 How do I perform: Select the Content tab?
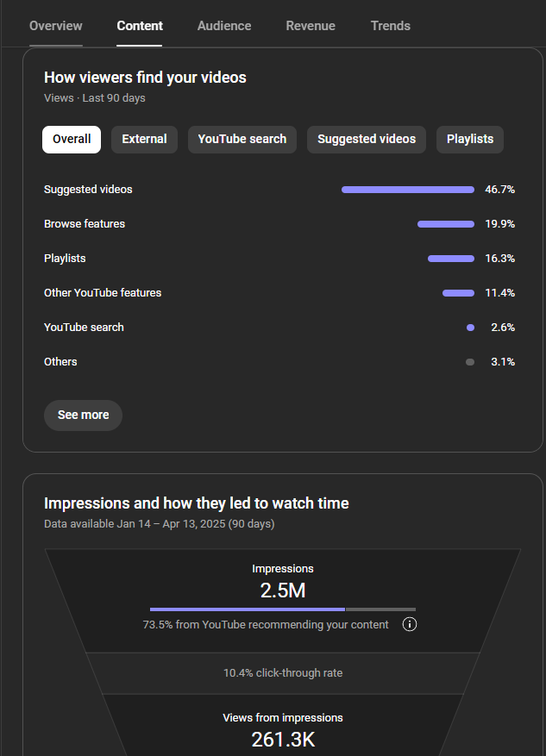[x=140, y=26]
